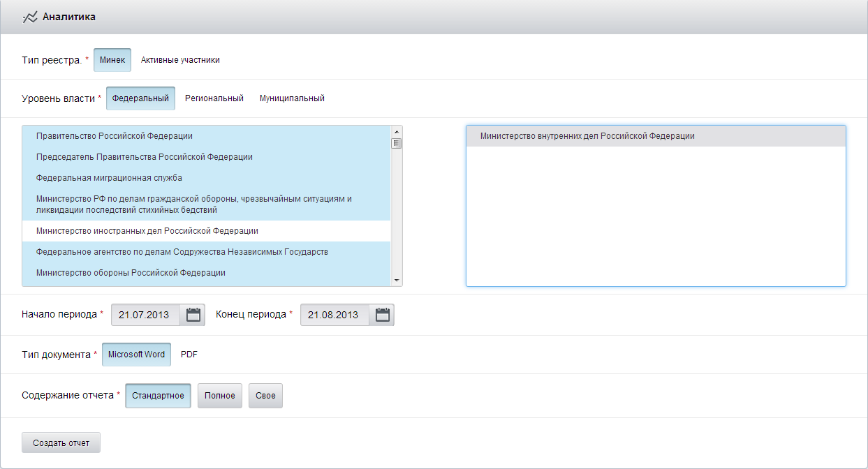868x469 pixels.
Task: Select Microsoft Word document type
Action: [x=136, y=355]
